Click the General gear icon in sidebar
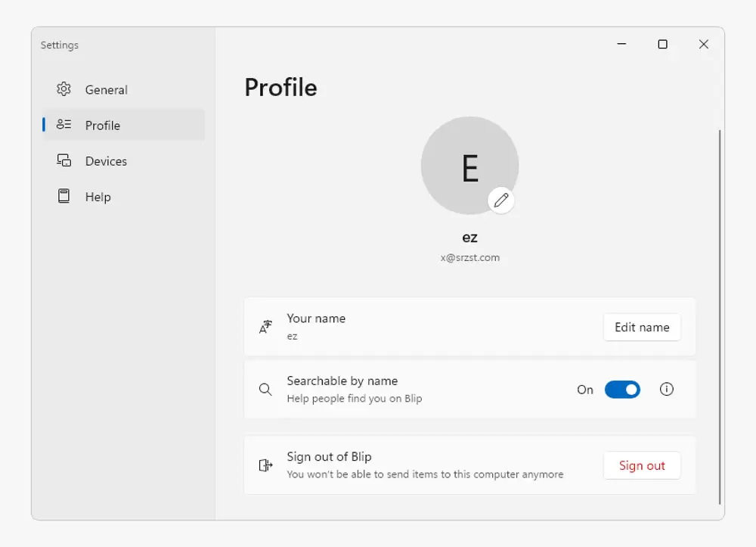This screenshot has height=547, width=756. pos(64,89)
